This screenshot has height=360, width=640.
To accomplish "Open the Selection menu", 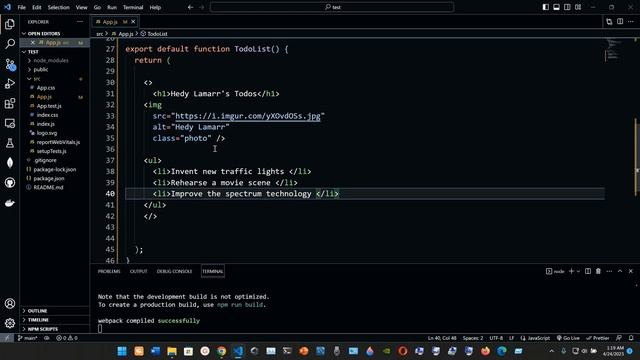I will 58,7.
